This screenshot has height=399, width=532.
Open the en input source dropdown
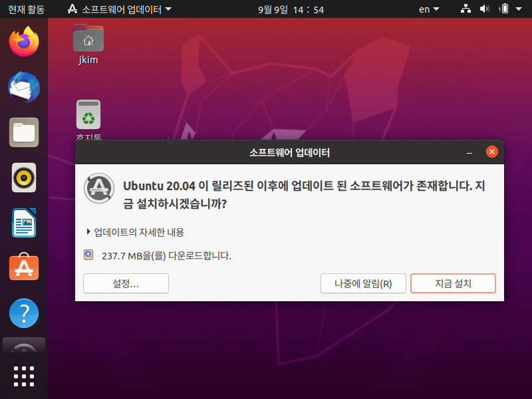tap(429, 9)
